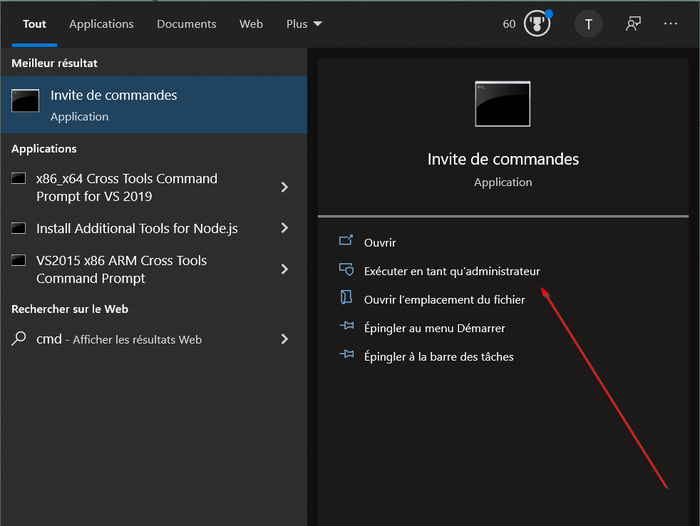Click the feedback person icon
The image size is (700, 526).
(x=633, y=24)
